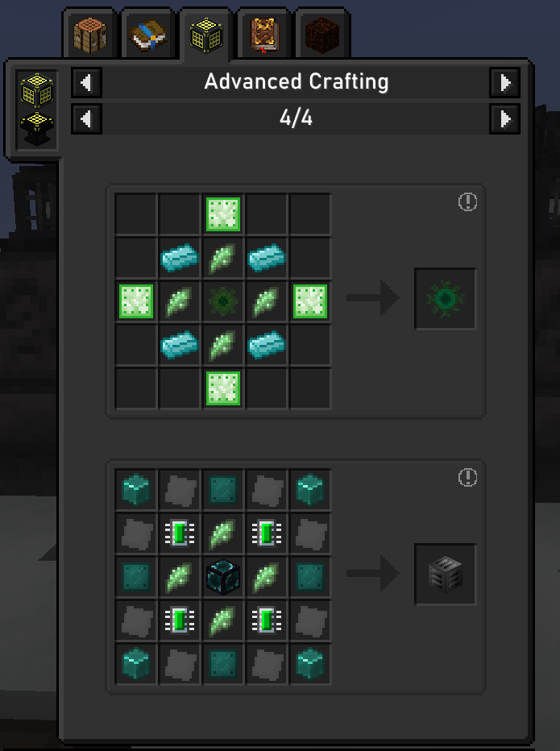The image size is (560, 751).
Task: Click the upper-left cyan ingot in top recipe
Action: tap(180, 258)
